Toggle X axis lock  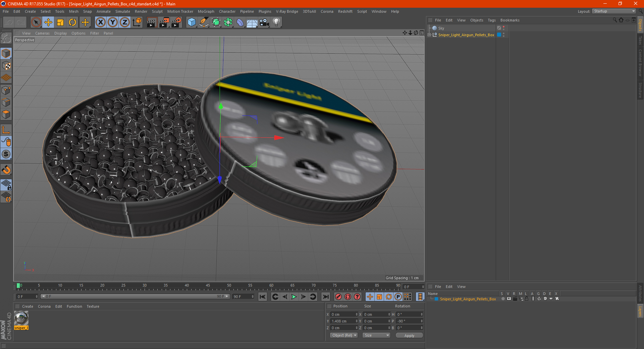click(x=100, y=22)
